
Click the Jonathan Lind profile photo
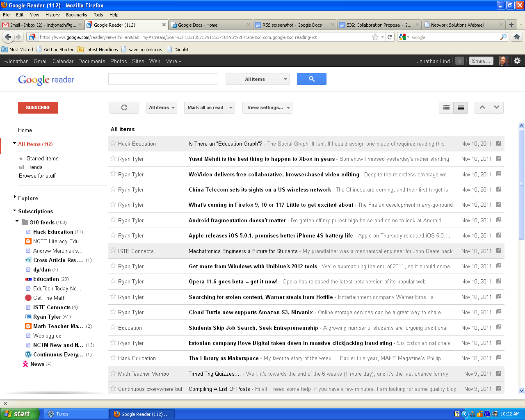(x=504, y=61)
